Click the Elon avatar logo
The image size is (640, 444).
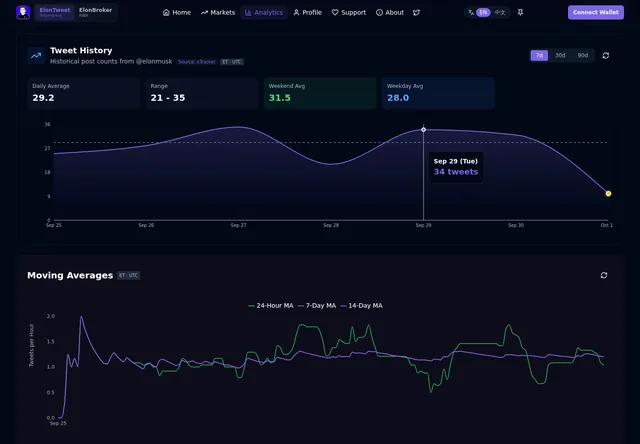pyautogui.click(x=23, y=12)
